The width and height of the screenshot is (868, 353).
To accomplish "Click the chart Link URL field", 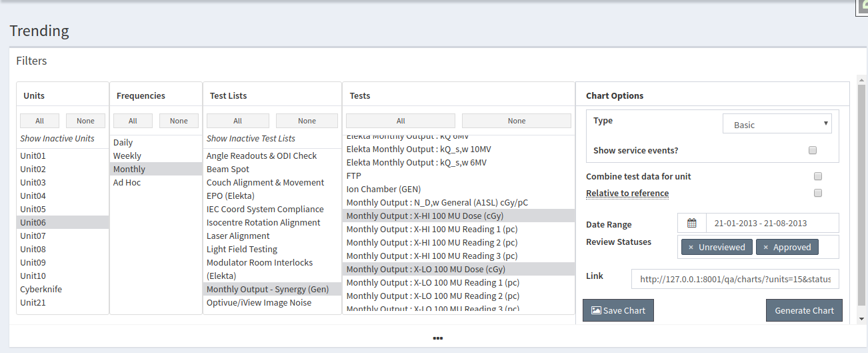I will 735,279.
